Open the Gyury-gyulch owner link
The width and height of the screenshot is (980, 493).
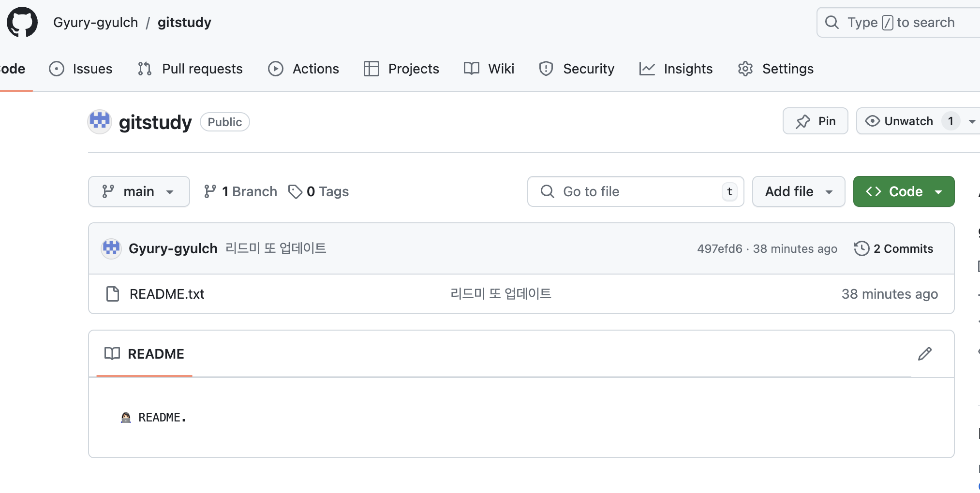point(95,22)
